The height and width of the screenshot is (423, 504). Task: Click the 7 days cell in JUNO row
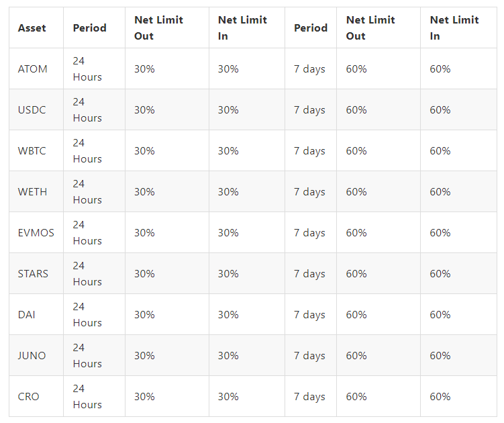coord(309,356)
